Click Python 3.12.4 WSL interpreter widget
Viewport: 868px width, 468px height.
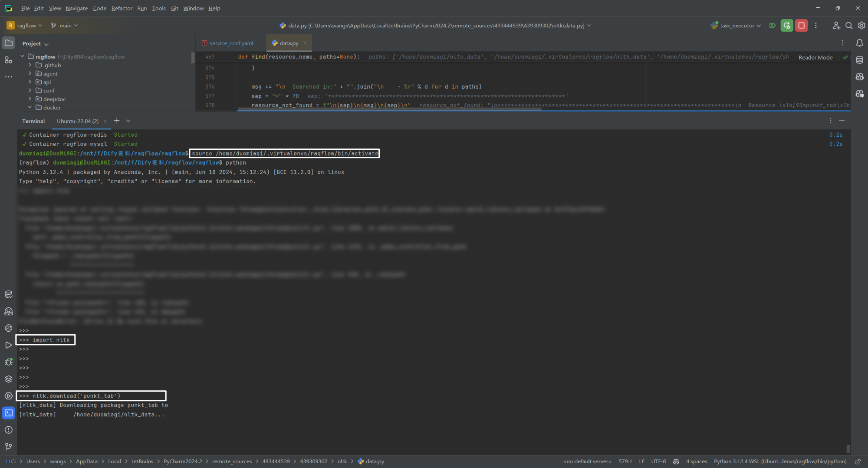(x=780, y=461)
